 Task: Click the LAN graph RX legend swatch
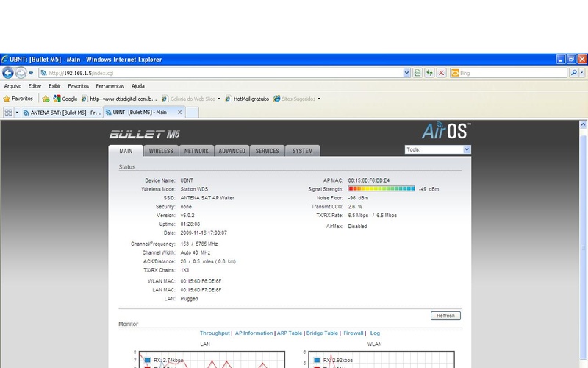[x=147, y=360]
